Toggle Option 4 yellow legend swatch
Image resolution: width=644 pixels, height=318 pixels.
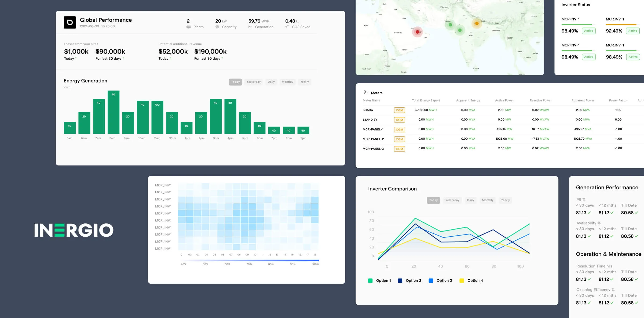(462, 281)
